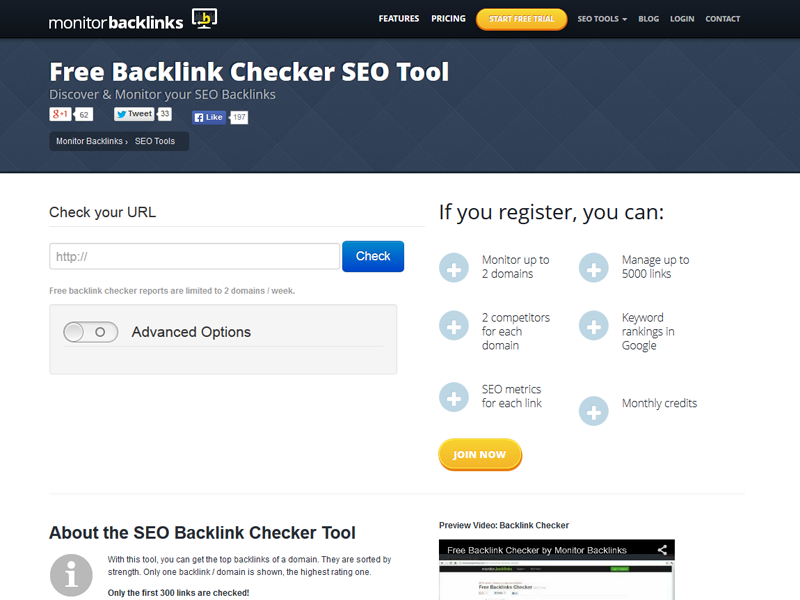This screenshot has height=600, width=800.
Task: Click the text 'Keyword rankings in Google'
Action: [648, 332]
